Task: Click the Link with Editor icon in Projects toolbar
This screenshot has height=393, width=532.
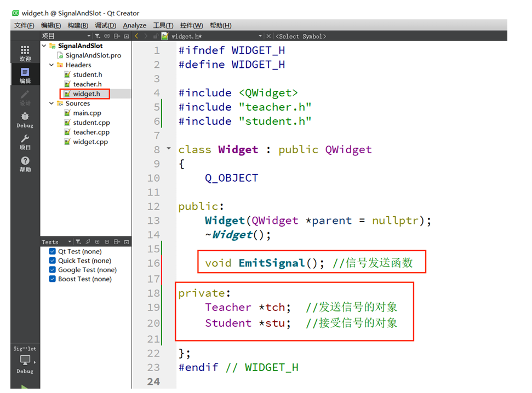Action: tap(107, 35)
